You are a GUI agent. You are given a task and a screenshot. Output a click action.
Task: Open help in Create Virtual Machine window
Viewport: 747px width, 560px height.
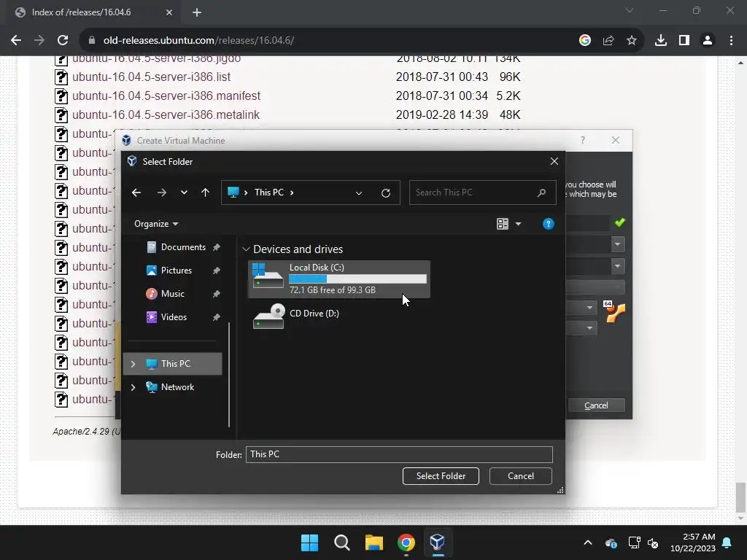tap(583, 140)
